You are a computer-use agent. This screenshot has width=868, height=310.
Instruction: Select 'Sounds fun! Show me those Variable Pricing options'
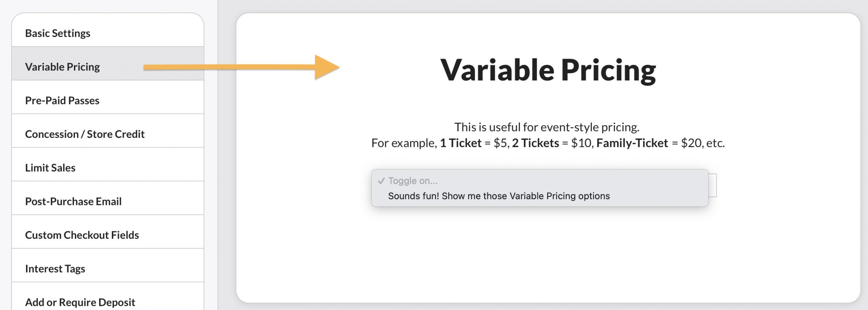[x=499, y=196]
